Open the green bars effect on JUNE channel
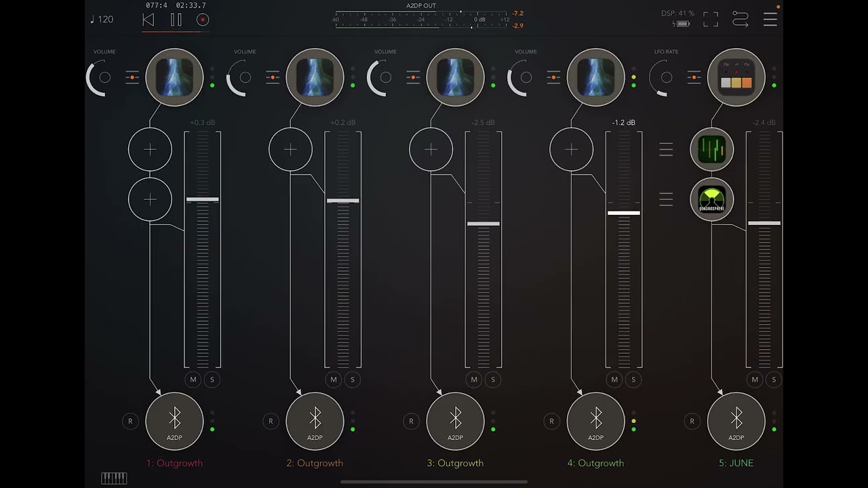The height and width of the screenshot is (488, 868). pos(712,150)
